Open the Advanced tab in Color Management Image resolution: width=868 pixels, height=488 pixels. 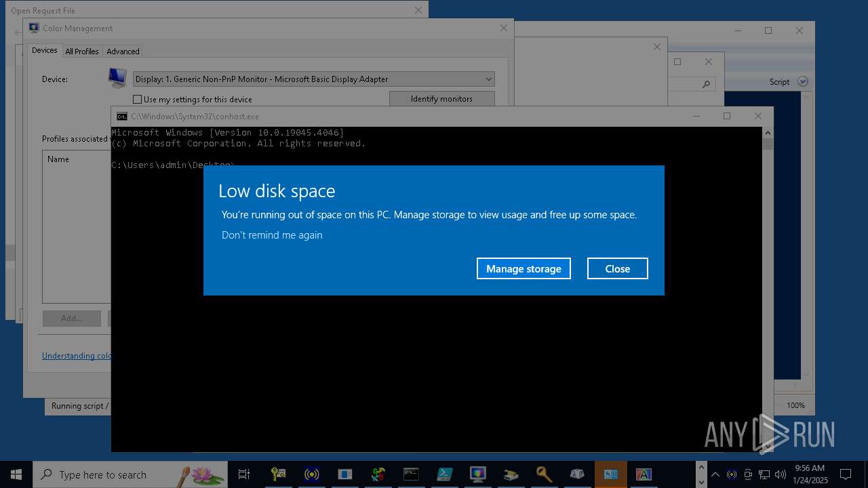point(123,52)
